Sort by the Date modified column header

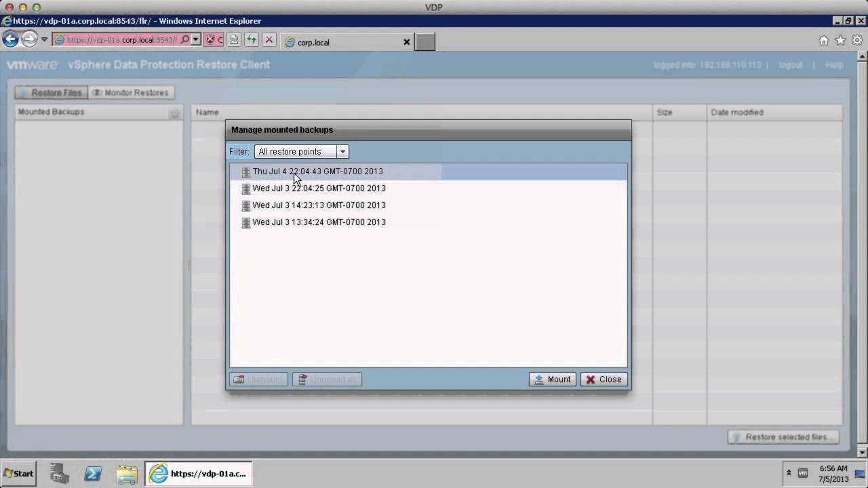click(x=774, y=113)
